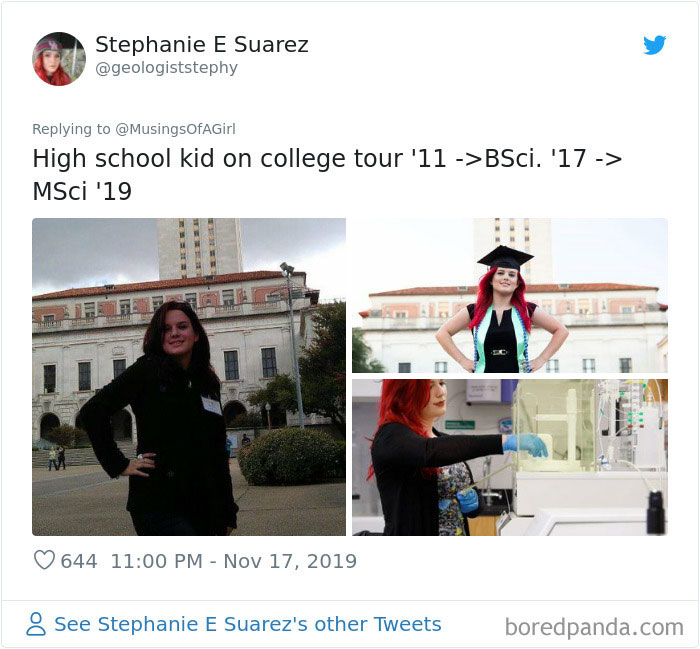This screenshot has height=649, width=700.
Task: Click the Twitter bird logo
Action: pos(654,45)
